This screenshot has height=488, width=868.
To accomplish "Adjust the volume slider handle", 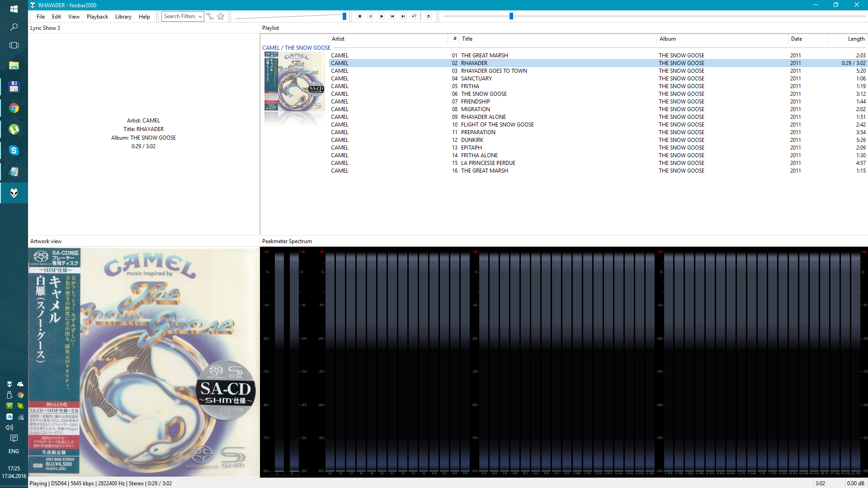I will [344, 16].
